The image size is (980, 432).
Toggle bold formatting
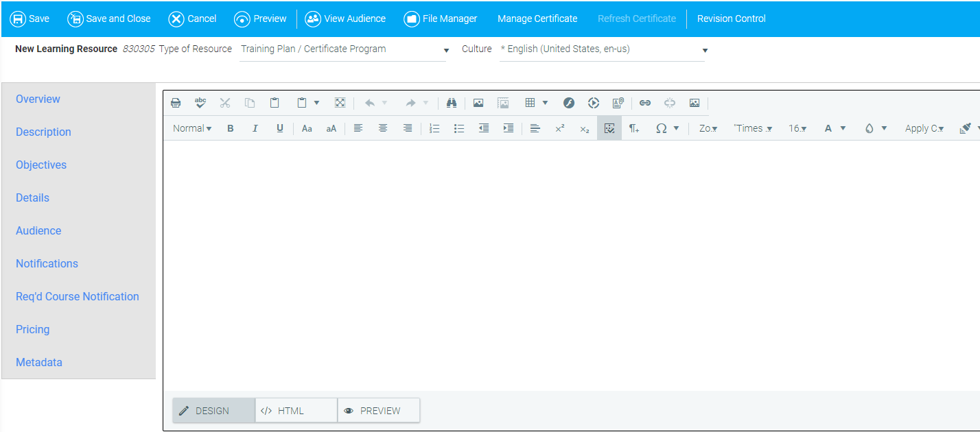click(x=231, y=128)
